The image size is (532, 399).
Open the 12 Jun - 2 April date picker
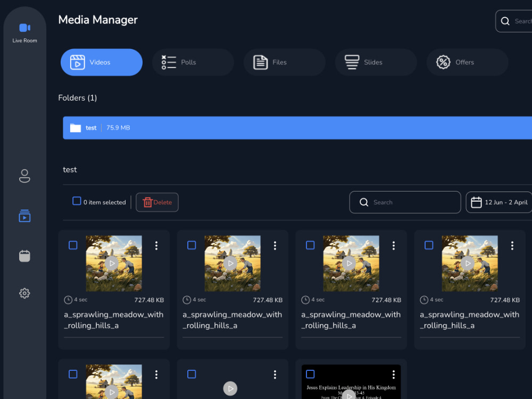pyautogui.click(x=499, y=202)
